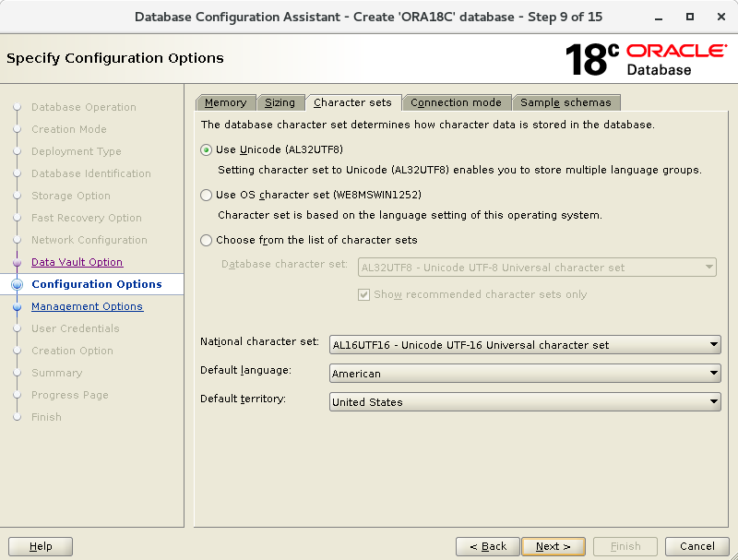Go to the Sample schemas tab

tap(565, 102)
